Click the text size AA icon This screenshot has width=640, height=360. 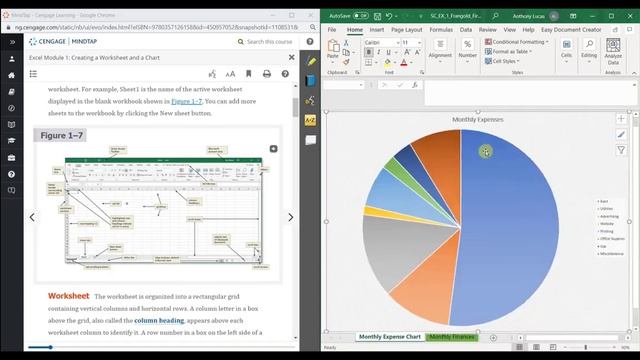230,74
